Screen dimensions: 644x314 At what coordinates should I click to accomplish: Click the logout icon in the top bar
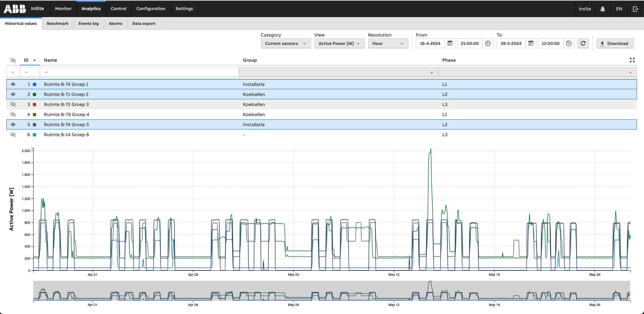635,9
